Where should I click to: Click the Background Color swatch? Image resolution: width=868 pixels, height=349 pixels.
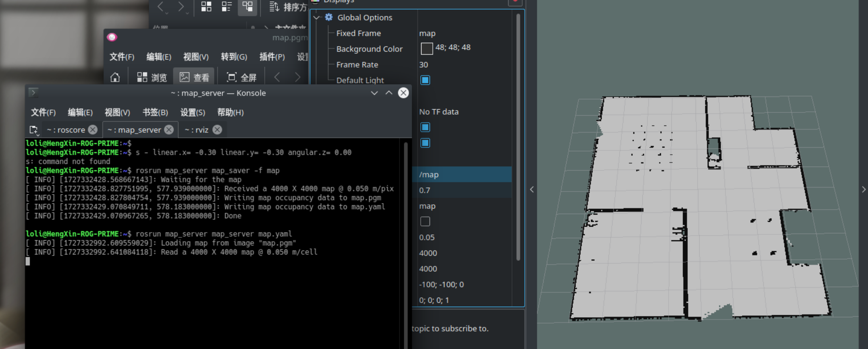[x=427, y=49]
